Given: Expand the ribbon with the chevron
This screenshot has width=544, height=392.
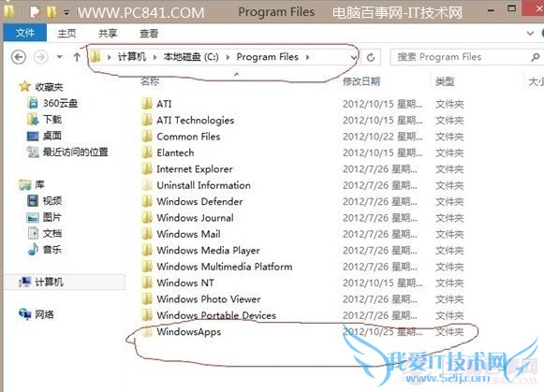Looking at the screenshot, I should (530, 34).
